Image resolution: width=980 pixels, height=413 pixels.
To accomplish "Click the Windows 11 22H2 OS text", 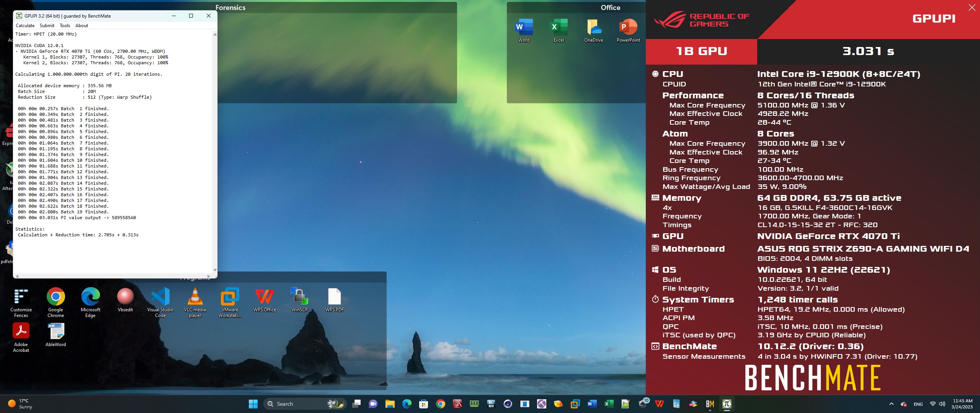I will [823, 270].
